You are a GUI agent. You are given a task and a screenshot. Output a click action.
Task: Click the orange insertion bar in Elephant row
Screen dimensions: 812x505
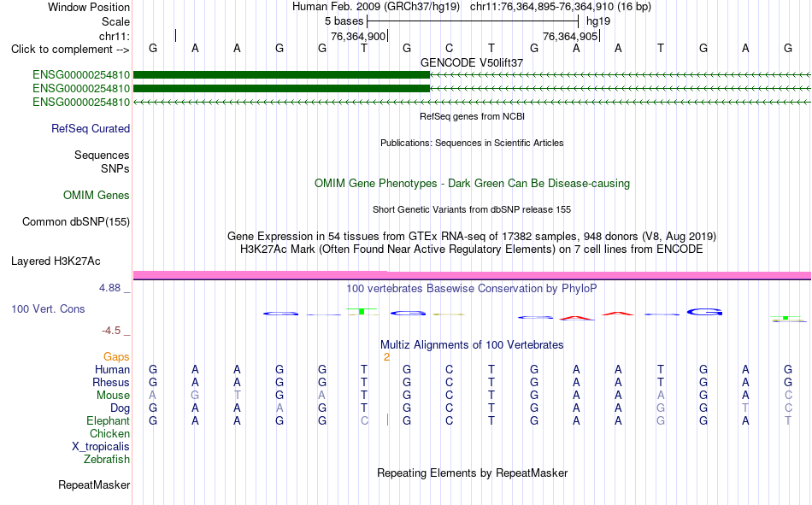point(387,420)
